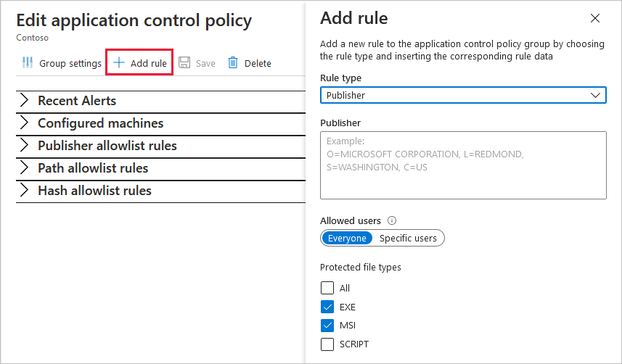Open the Rule type dropdown
The image size is (622, 364).
tap(463, 95)
